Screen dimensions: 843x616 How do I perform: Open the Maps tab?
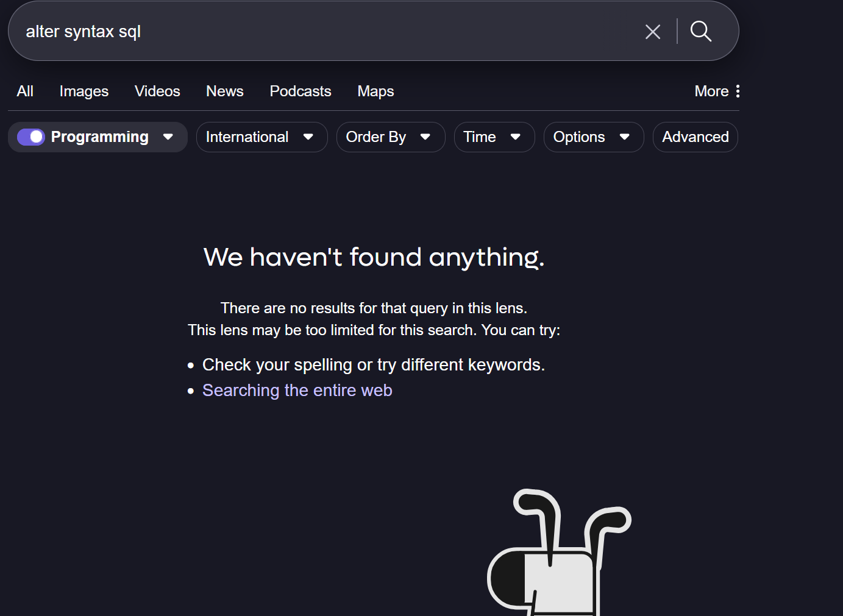pos(375,91)
